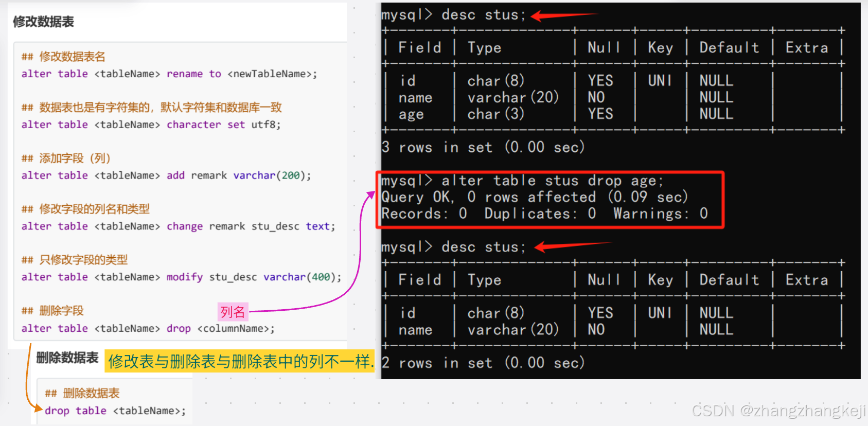Click the comment ## 删除字段
Viewport: 868px width, 426px height.
(x=52, y=311)
